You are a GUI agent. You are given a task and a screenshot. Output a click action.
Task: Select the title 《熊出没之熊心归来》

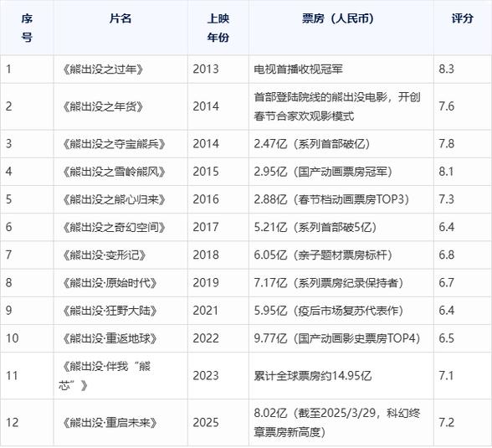click(x=114, y=199)
